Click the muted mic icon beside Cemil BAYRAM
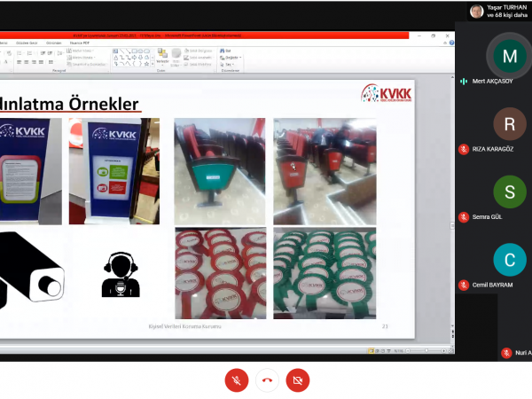 464,285
